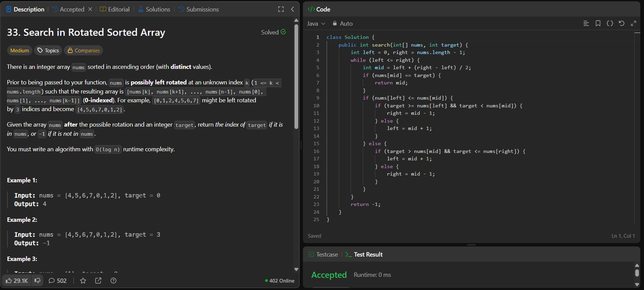Maximize the description panel to fullscreen

click(x=280, y=9)
